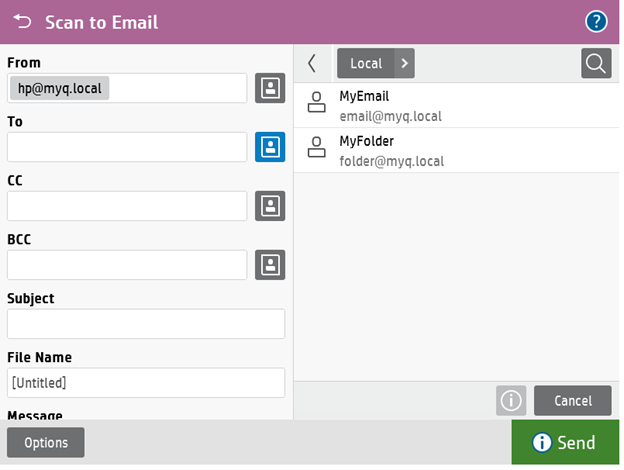Focus the To recipient field
This screenshot has height=470, width=624.
click(x=127, y=147)
